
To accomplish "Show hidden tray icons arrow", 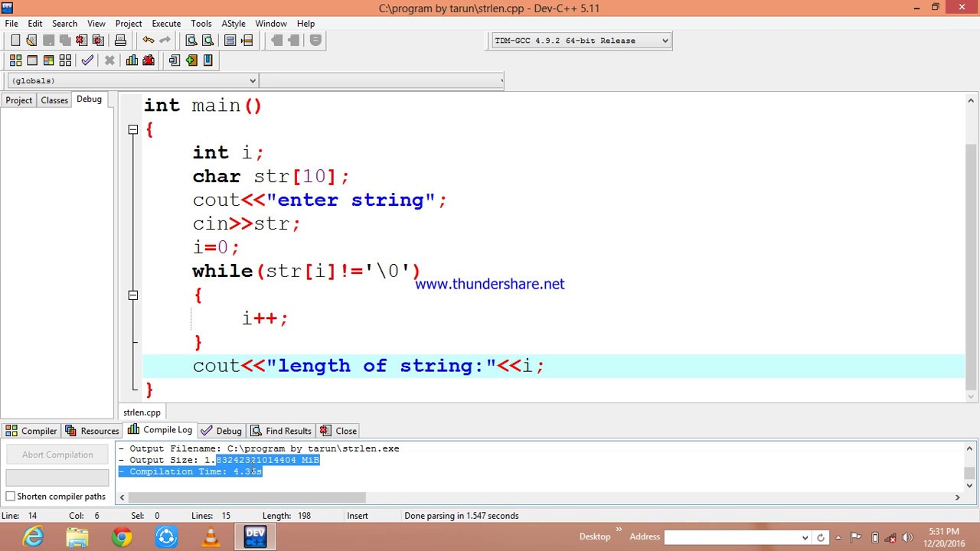I will pyautogui.click(x=839, y=537).
